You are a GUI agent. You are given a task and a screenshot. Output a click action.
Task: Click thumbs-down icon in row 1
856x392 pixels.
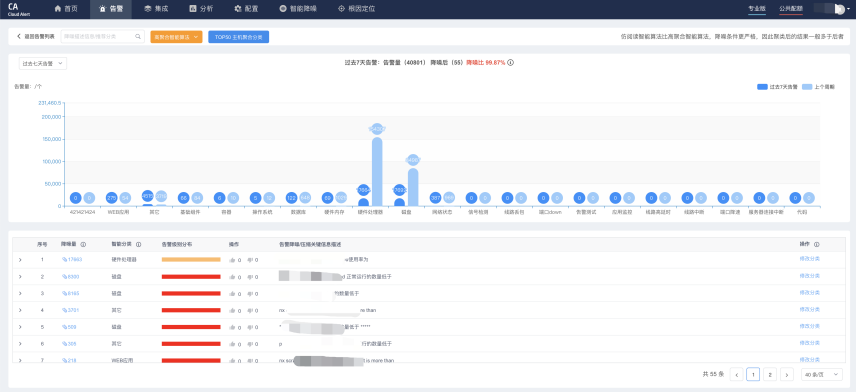250,260
